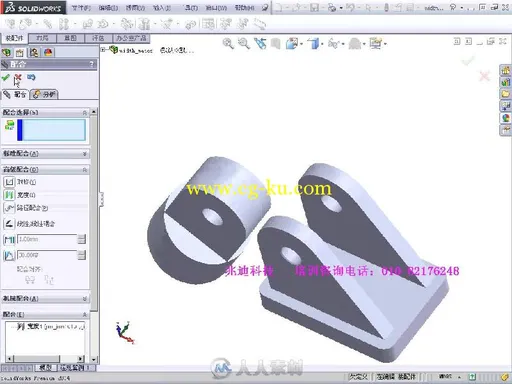Switch to the 布局 Layout tab

pos(42,38)
